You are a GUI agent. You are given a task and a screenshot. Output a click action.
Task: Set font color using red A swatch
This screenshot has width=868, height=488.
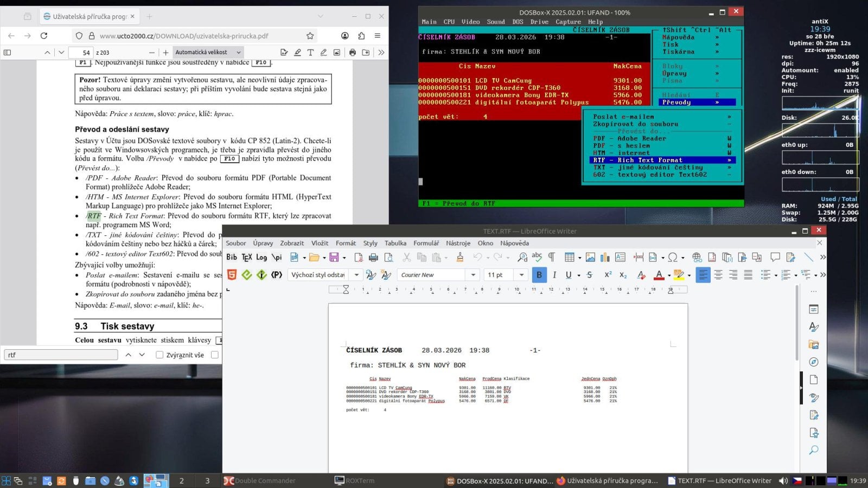pyautogui.click(x=659, y=275)
